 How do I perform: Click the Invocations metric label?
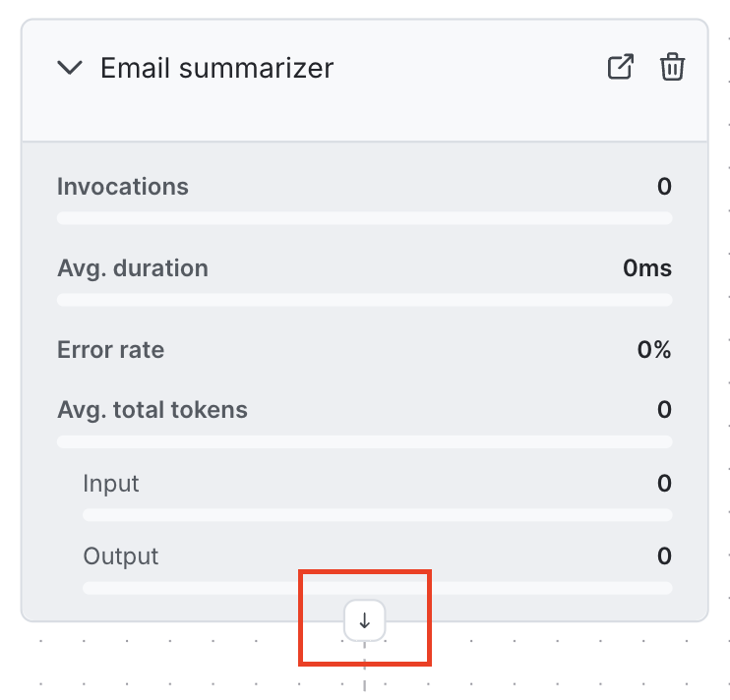123,187
